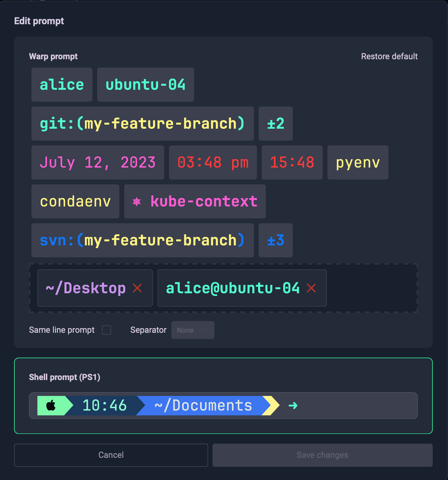Toggle the Same line prompt checkbox
Viewport: 448px width, 480px height.
(x=106, y=330)
